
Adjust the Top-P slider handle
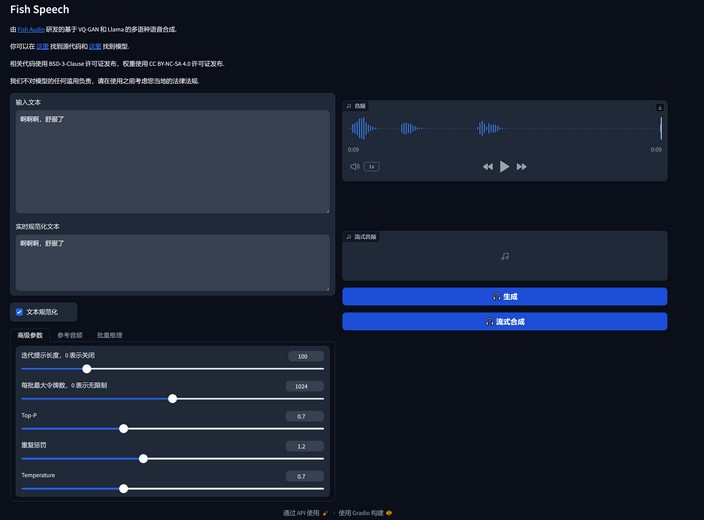(123, 429)
